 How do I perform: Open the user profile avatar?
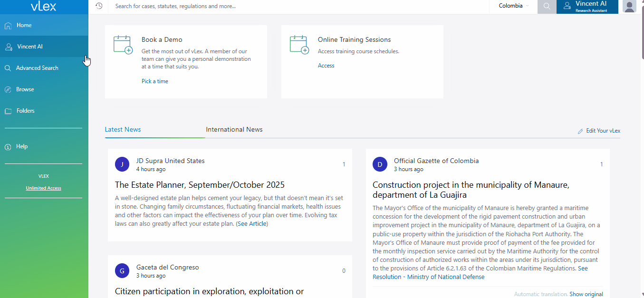629,6
